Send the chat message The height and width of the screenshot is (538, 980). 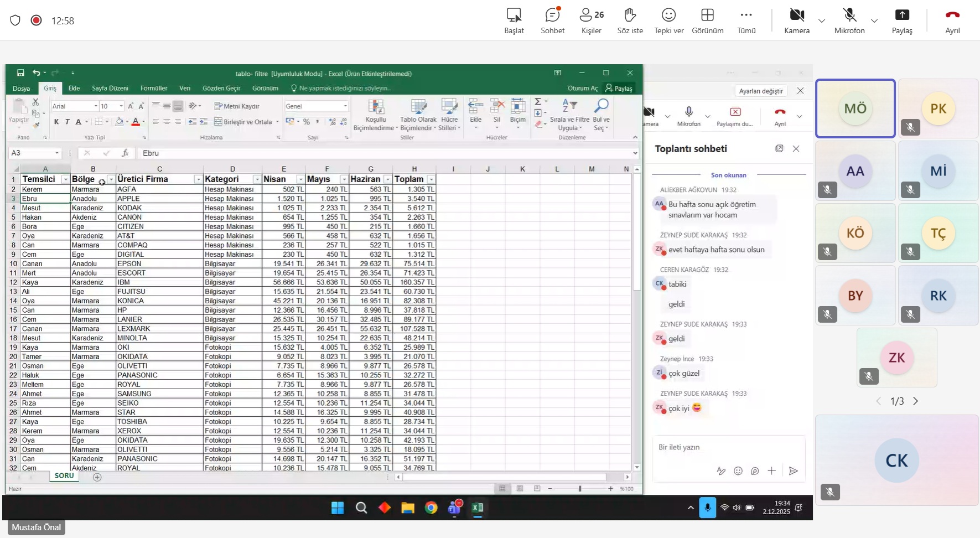click(793, 471)
